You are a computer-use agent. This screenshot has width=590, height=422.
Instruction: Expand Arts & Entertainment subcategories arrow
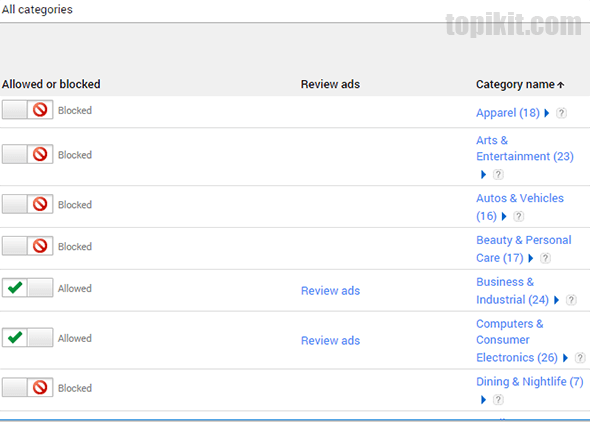coord(484,175)
